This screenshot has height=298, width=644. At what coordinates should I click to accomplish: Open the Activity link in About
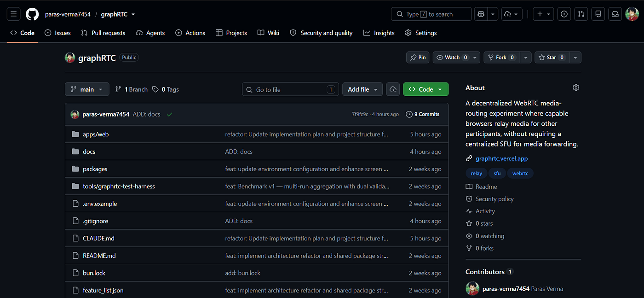click(481, 211)
